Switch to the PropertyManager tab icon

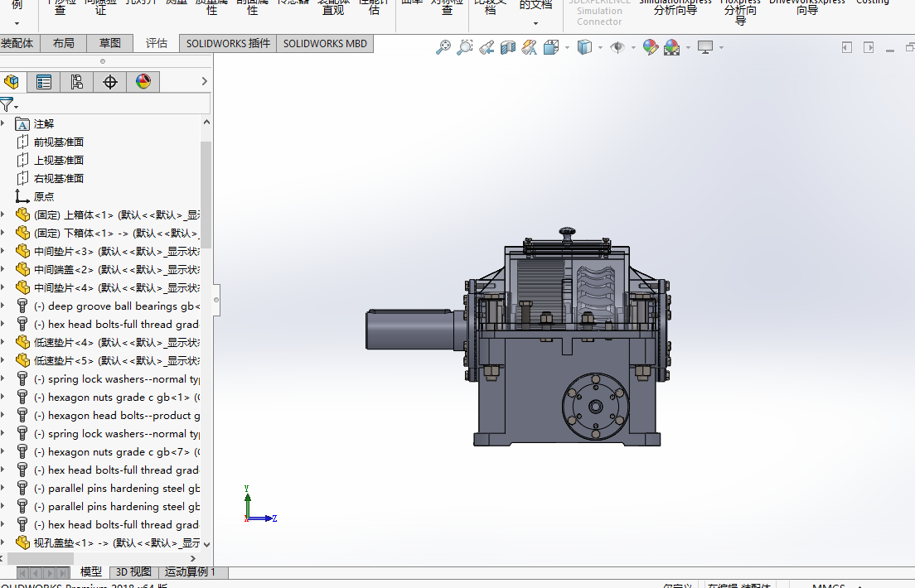(x=44, y=82)
